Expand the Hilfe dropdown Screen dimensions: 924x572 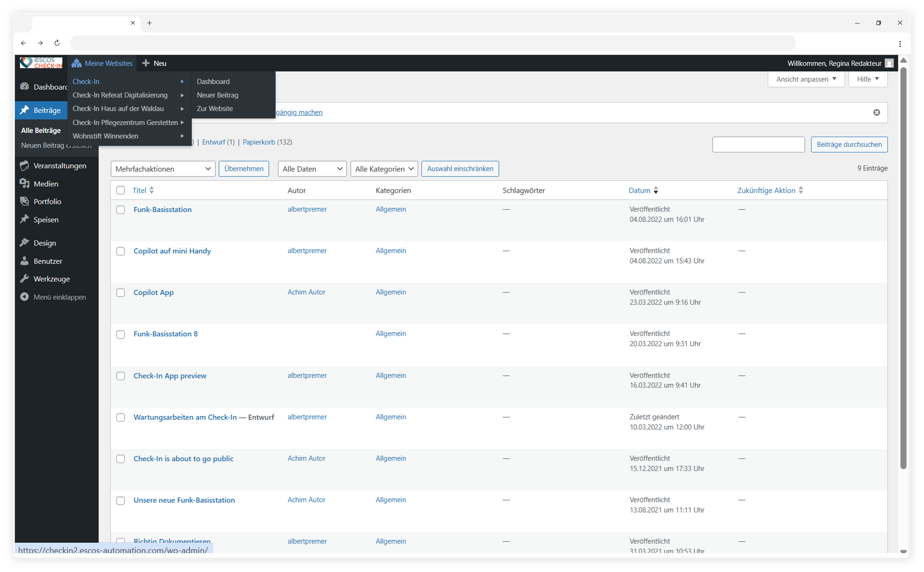point(868,79)
